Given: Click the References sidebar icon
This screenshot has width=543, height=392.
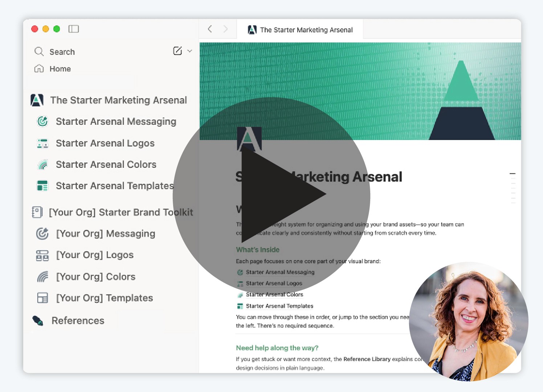Looking at the screenshot, I should click(x=38, y=320).
